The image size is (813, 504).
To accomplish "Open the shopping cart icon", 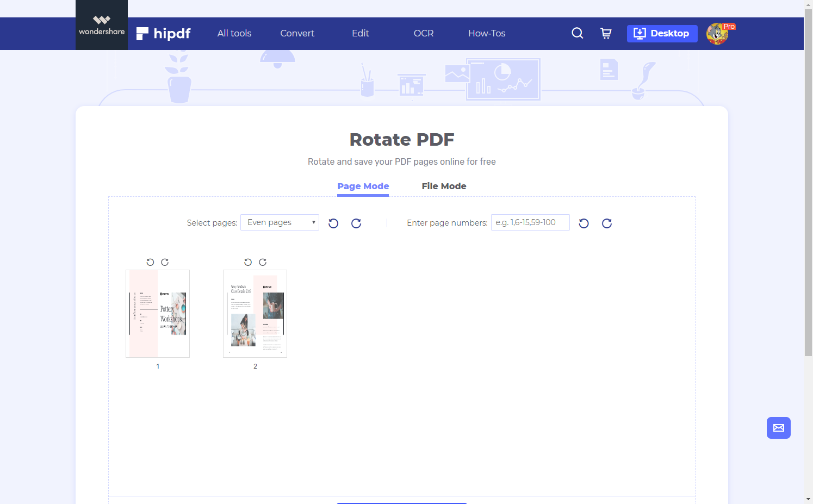I will 606,33.
